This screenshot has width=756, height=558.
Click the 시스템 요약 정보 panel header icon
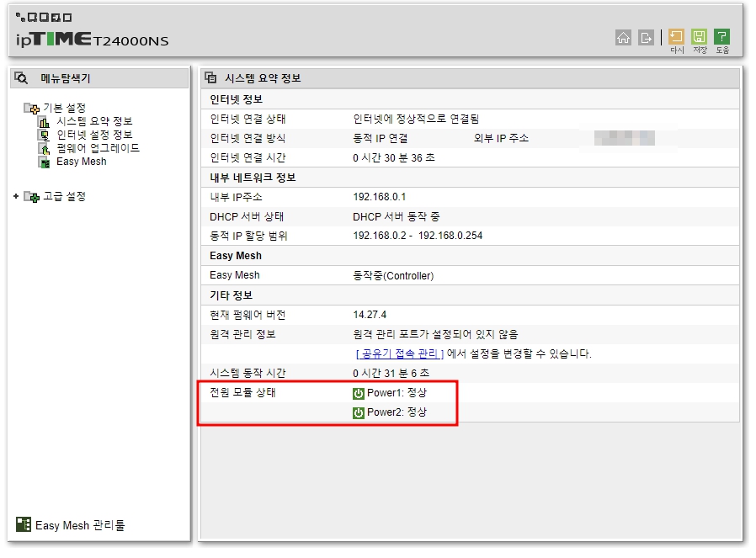tap(210, 77)
